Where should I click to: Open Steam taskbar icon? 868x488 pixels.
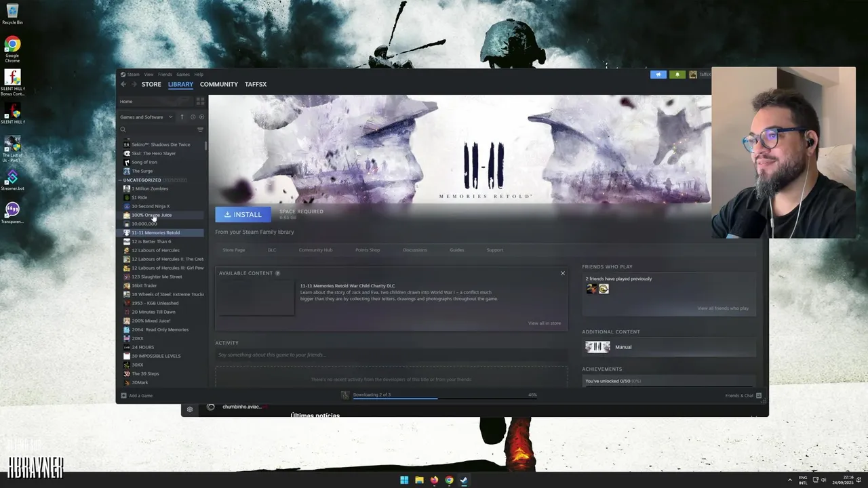click(x=464, y=481)
